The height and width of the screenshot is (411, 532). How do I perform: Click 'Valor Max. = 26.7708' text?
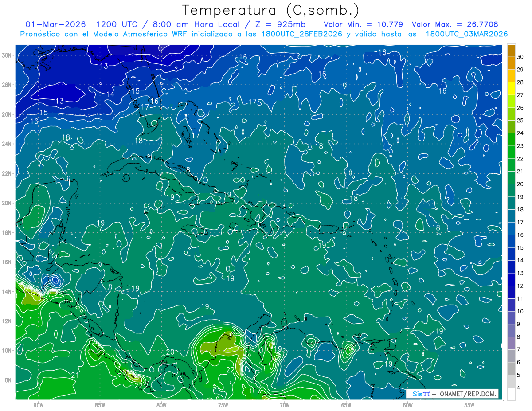tap(455, 24)
